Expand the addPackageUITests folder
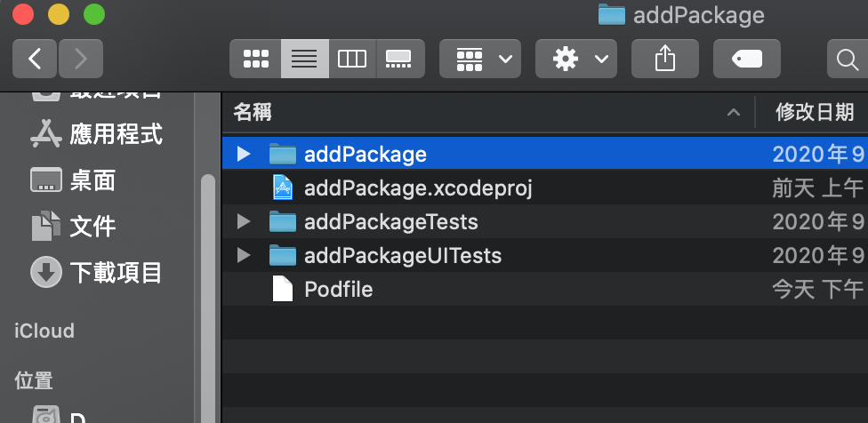This screenshot has width=868, height=423. [244, 256]
